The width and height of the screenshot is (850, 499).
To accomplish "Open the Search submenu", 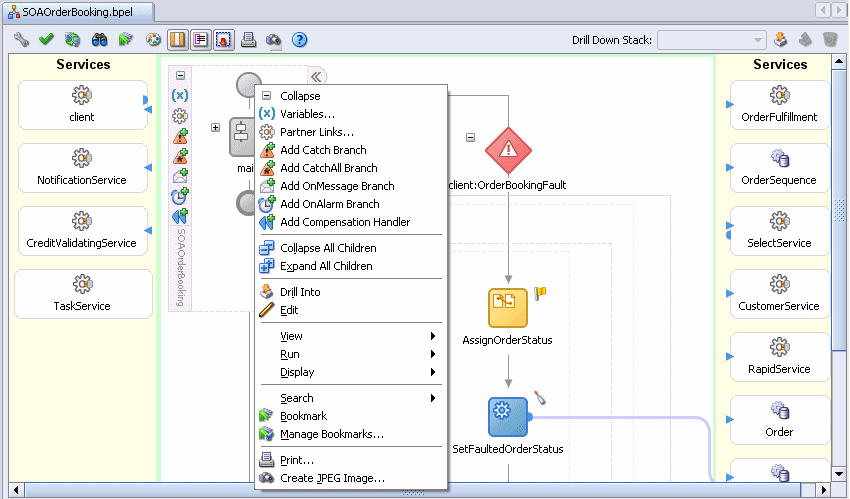I will pyautogui.click(x=351, y=398).
